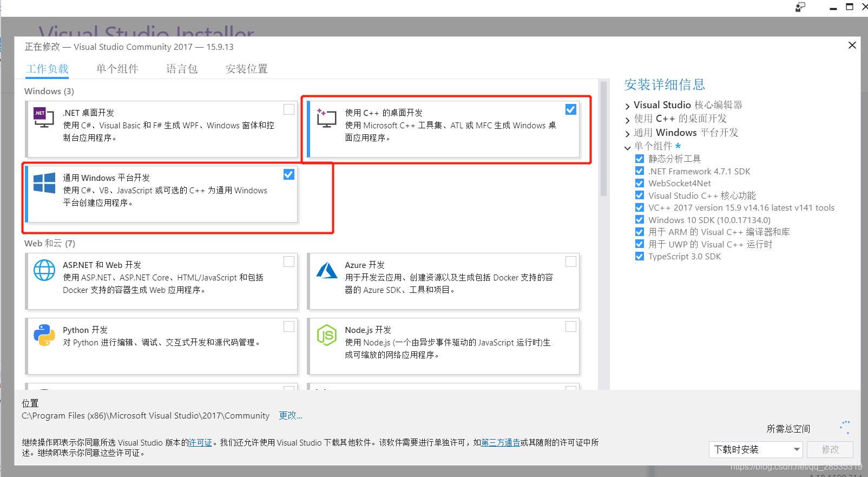Screen dimensions: 868x477
Task: Uncheck the WebSocket4Net component
Action: point(640,183)
